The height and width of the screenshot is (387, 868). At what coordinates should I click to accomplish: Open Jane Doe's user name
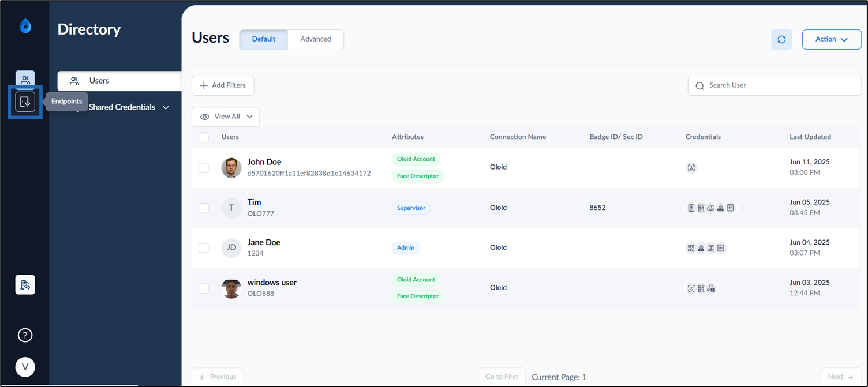(264, 243)
